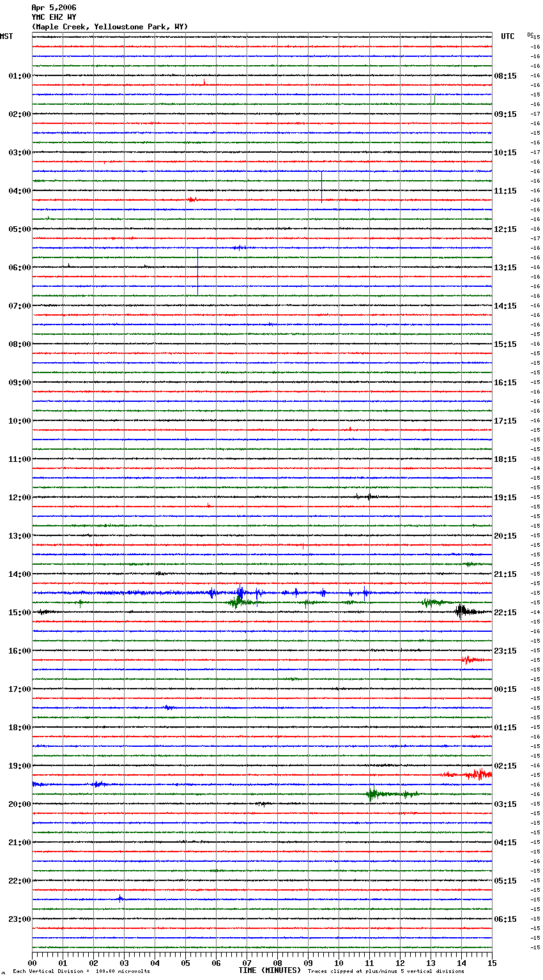Select the '15:00' MST time label
This screenshot has width=543, height=980.
(20, 613)
